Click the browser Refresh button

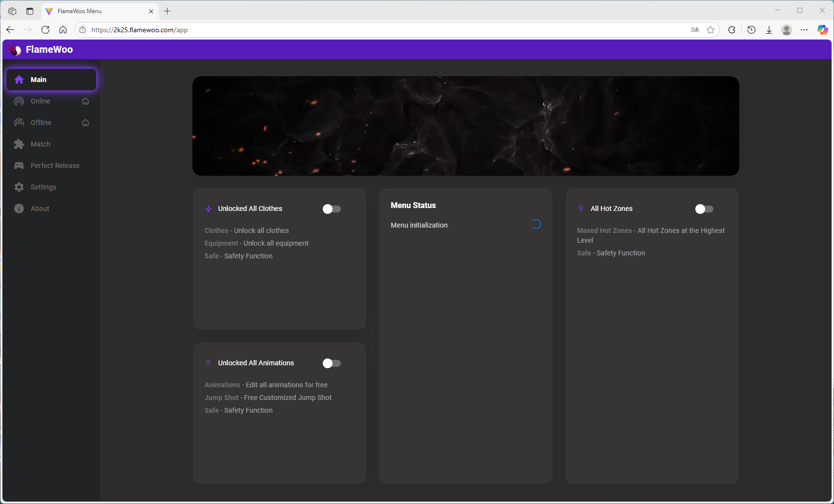45,30
